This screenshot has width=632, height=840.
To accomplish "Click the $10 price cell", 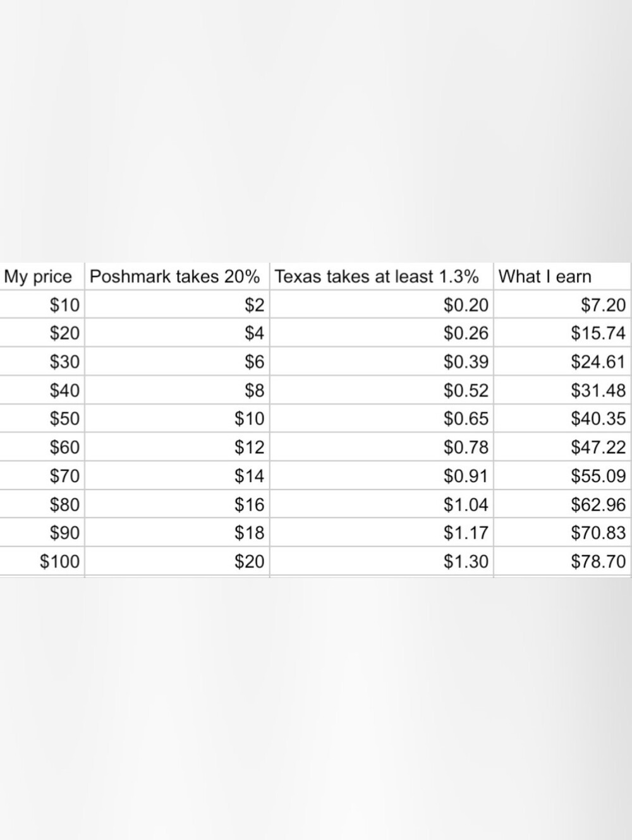I will pos(42,305).
